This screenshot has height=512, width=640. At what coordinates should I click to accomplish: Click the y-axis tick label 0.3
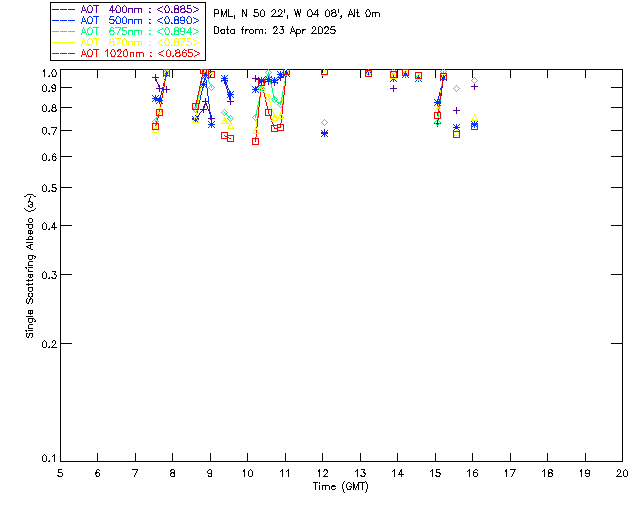(x=49, y=275)
